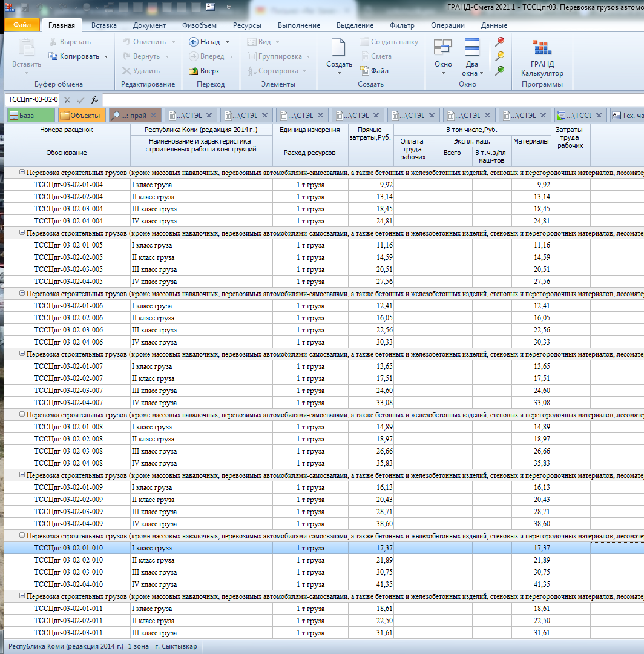Click the Копировать copy icon
Image resolution: width=644 pixels, height=654 pixels.
pyautogui.click(x=53, y=56)
